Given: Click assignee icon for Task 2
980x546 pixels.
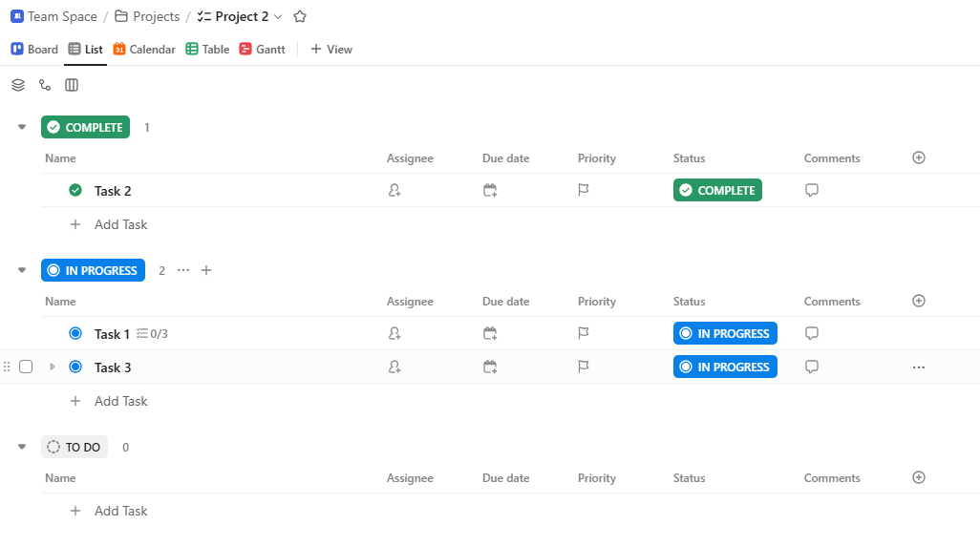Looking at the screenshot, I should pos(394,191).
